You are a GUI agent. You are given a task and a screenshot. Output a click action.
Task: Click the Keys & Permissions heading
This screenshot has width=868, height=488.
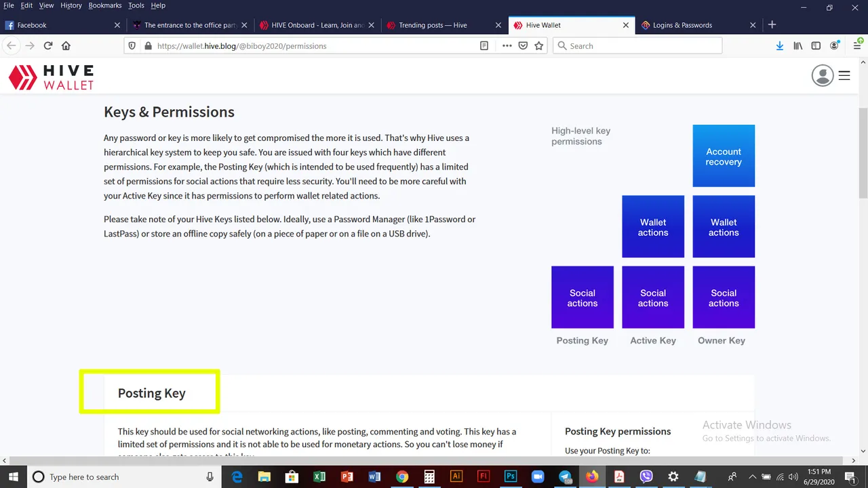click(169, 113)
